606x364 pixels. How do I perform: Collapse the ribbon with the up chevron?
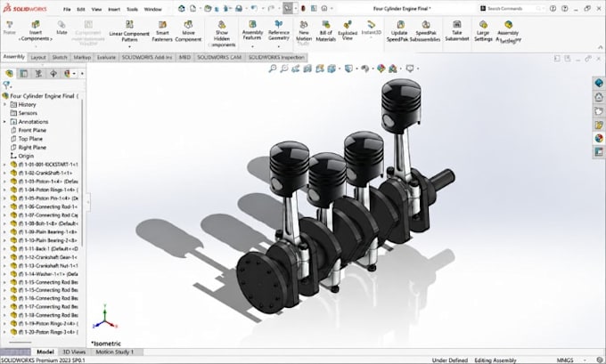600,47
